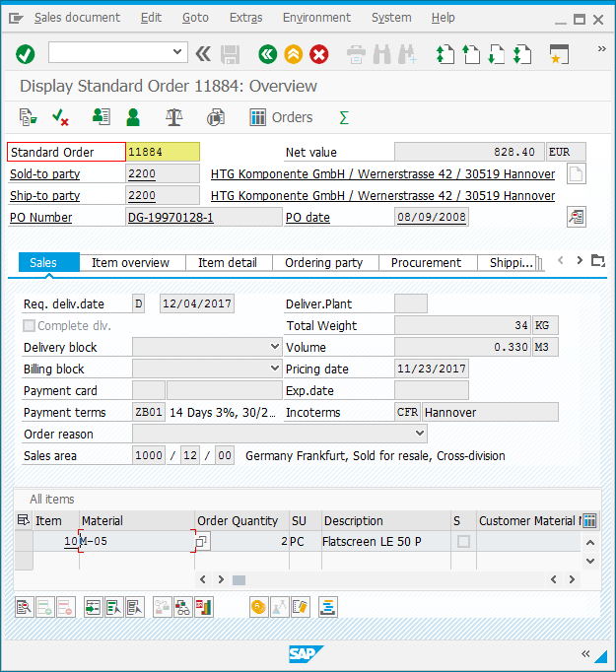The width and height of the screenshot is (616, 672).
Task: Click the Sold-to party label link
Action: click(45, 174)
